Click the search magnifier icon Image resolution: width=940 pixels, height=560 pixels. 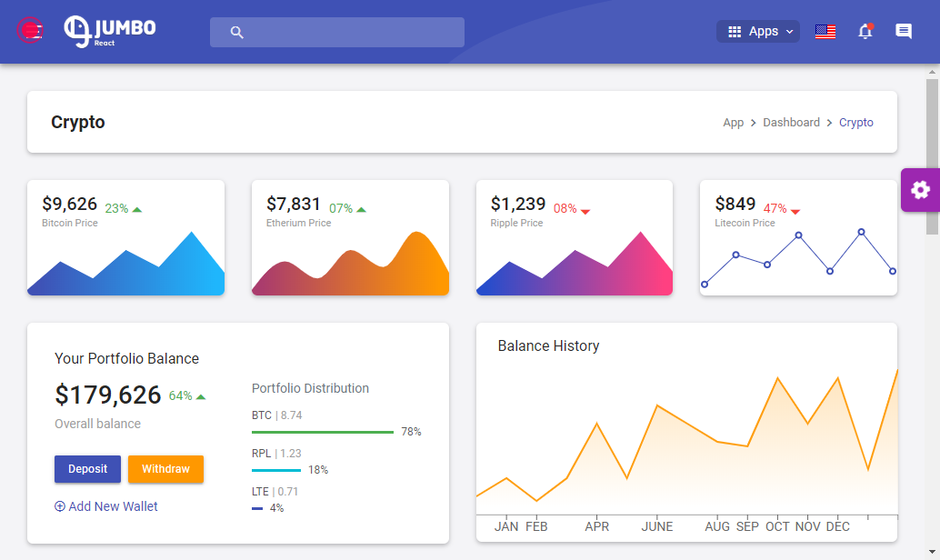(236, 33)
